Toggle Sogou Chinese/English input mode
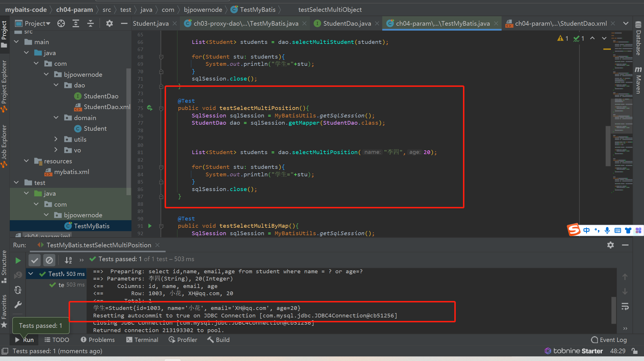 coord(586,230)
